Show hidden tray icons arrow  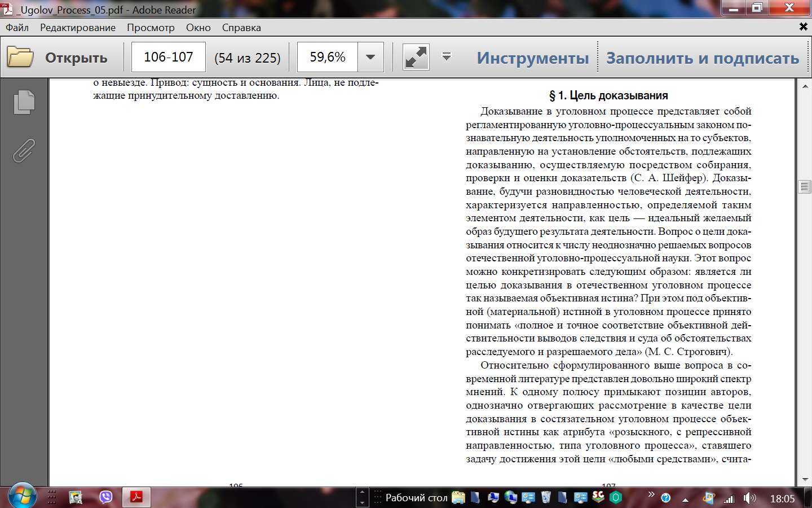point(685,500)
